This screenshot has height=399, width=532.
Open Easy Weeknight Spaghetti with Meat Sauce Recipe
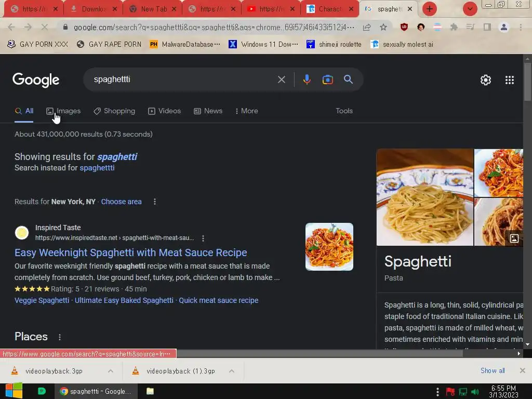coord(130,253)
